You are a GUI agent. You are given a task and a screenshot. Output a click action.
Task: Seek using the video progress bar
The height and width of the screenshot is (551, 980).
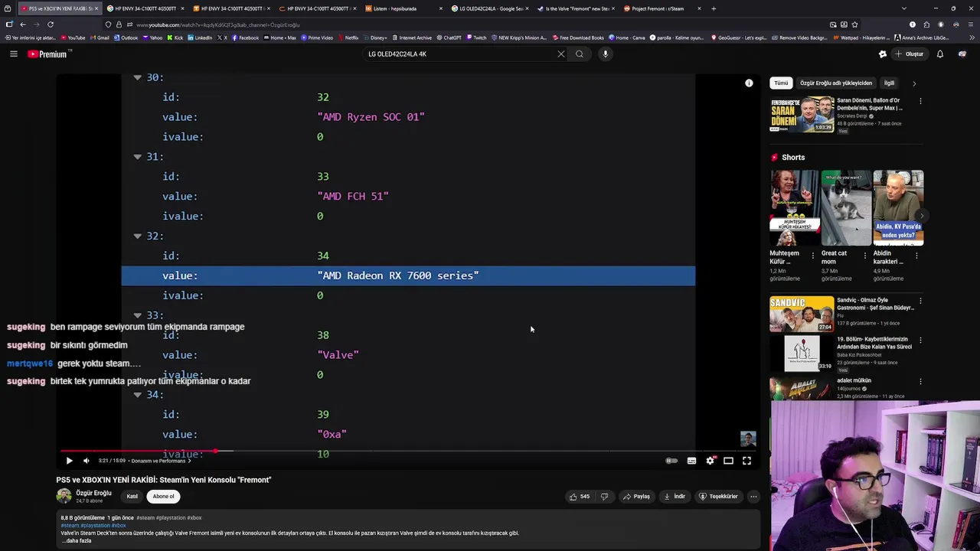407,452
